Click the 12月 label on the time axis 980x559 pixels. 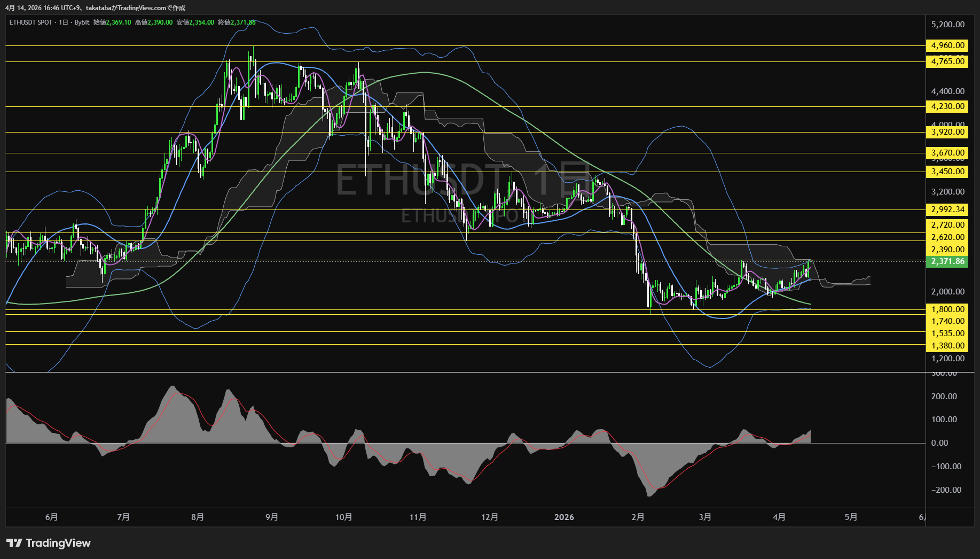tap(490, 517)
